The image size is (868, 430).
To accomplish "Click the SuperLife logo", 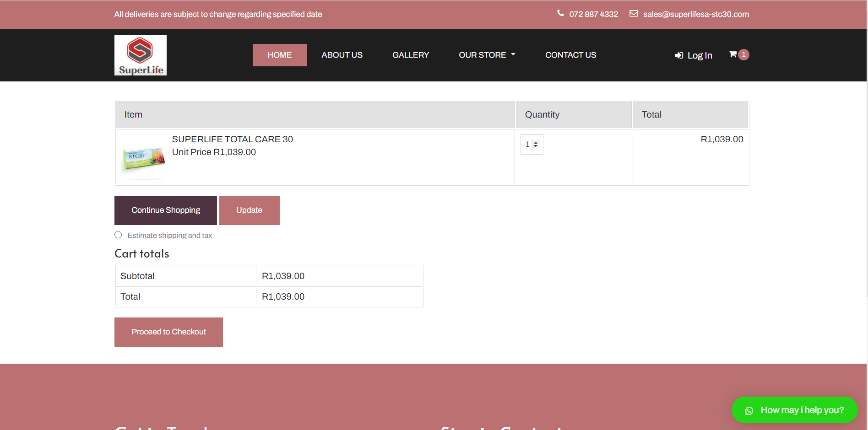I will (141, 55).
